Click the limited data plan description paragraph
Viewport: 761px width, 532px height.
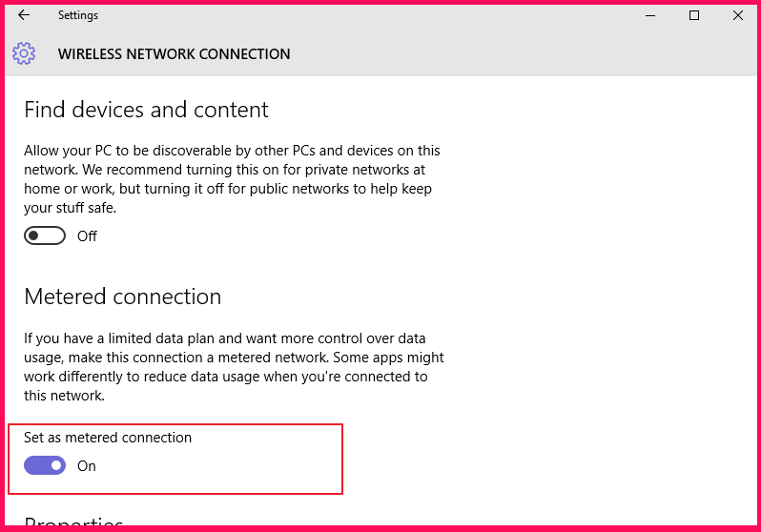pos(234,367)
